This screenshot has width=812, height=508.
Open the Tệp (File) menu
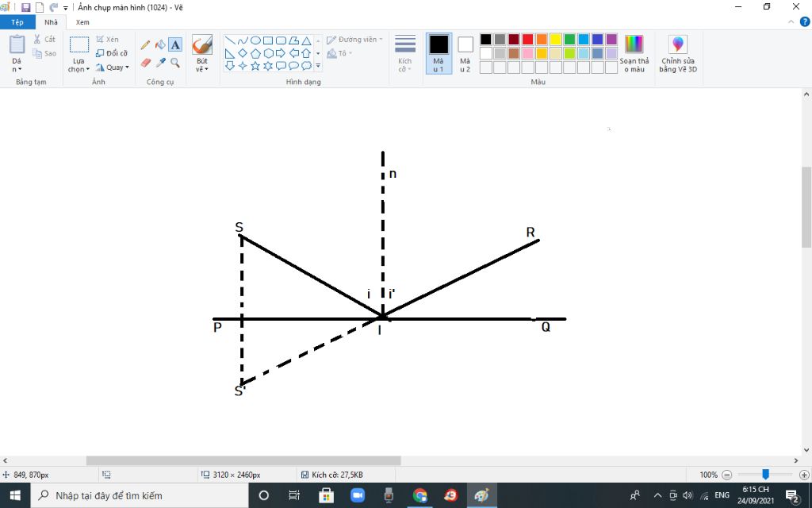[x=17, y=22]
